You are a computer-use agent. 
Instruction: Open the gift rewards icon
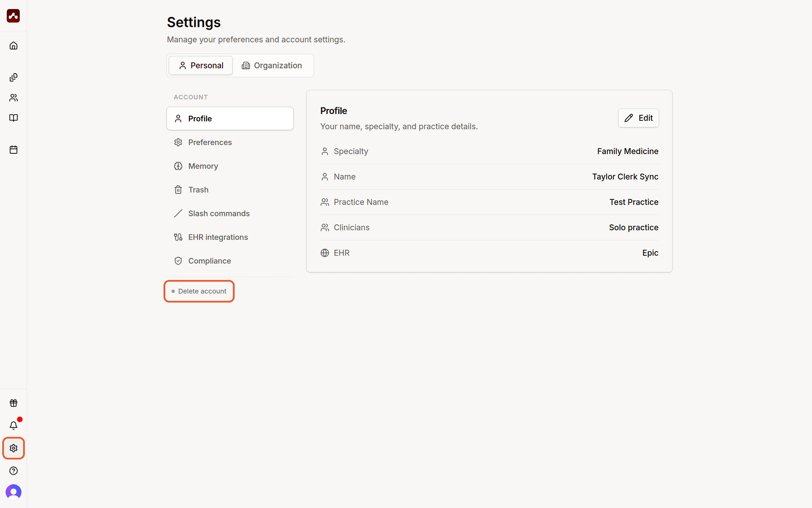[x=14, y=403]
